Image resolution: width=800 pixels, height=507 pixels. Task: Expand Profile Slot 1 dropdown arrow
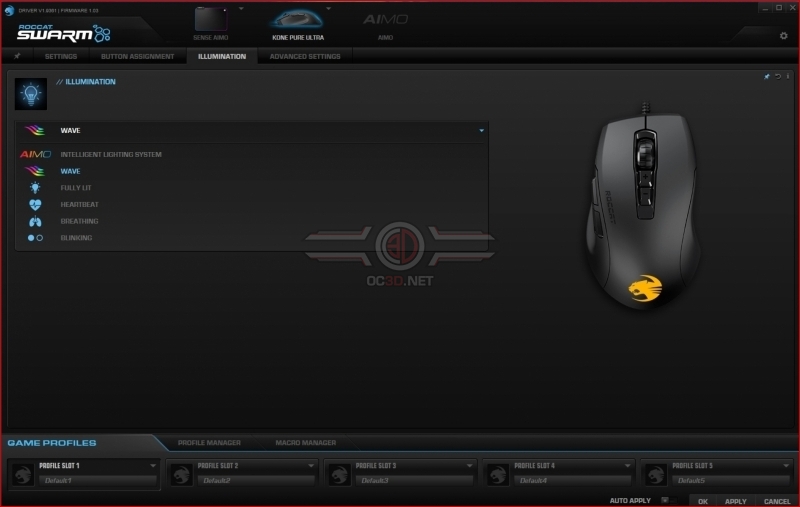click(x=153, y=466)
